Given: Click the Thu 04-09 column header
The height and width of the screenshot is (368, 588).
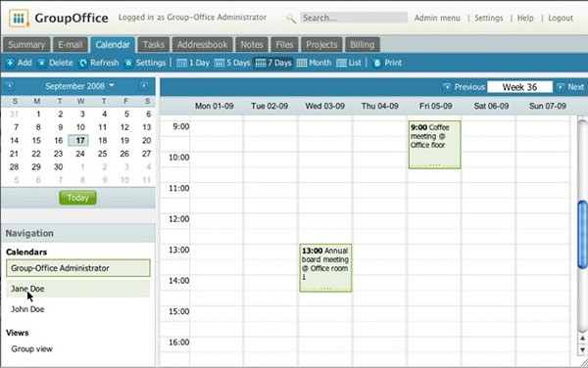Looking at the screenshot, I should click(x=380, y=106).
